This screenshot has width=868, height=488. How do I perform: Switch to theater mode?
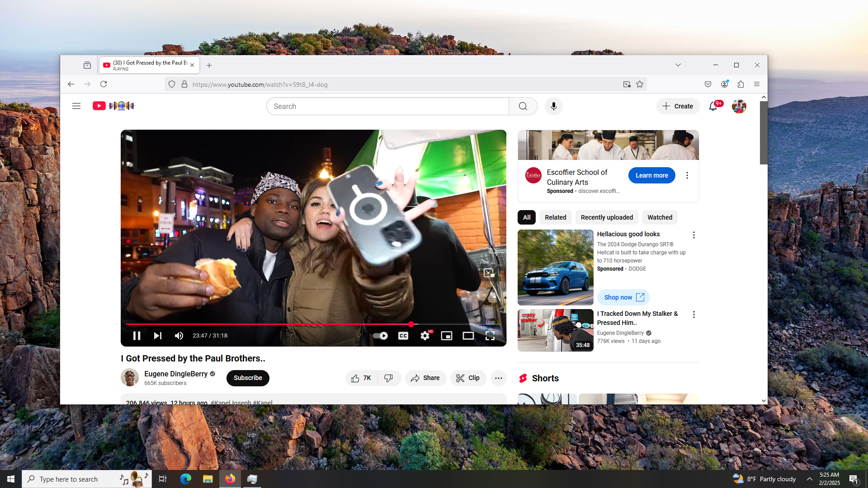point(468,336)
